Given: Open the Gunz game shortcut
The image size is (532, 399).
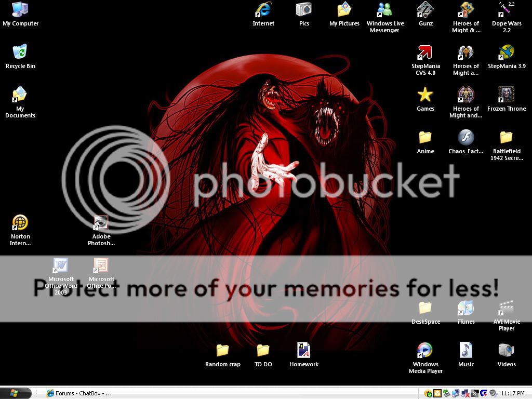Looking at the screenshot, I should [x=425, y=10].
